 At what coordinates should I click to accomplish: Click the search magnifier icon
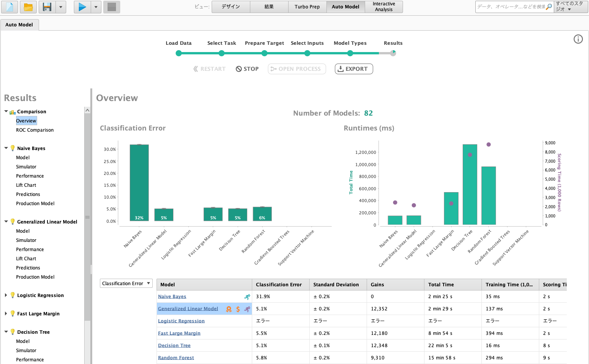pos(549,7)
